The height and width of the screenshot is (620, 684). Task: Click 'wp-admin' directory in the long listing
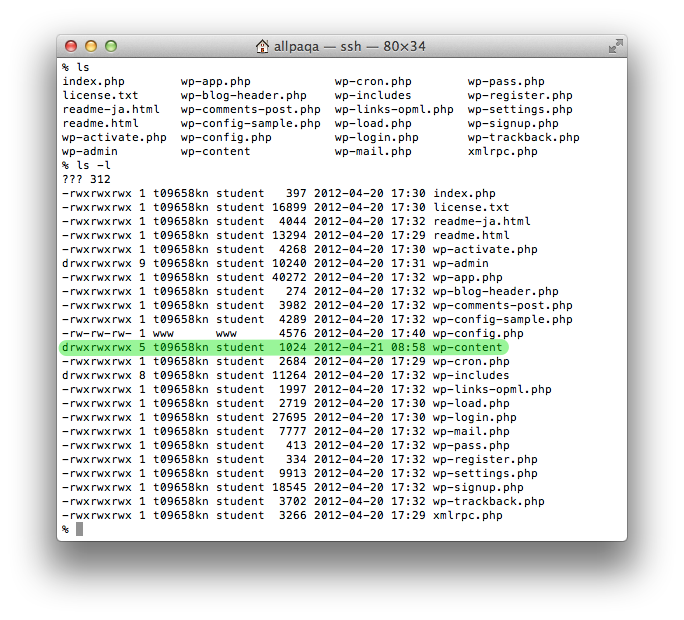[x=461, y=263]
